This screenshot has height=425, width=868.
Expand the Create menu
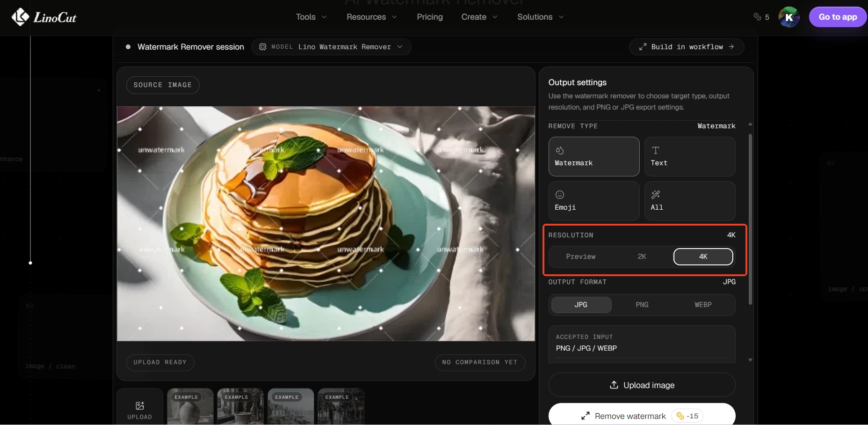(x=479, y=17)
